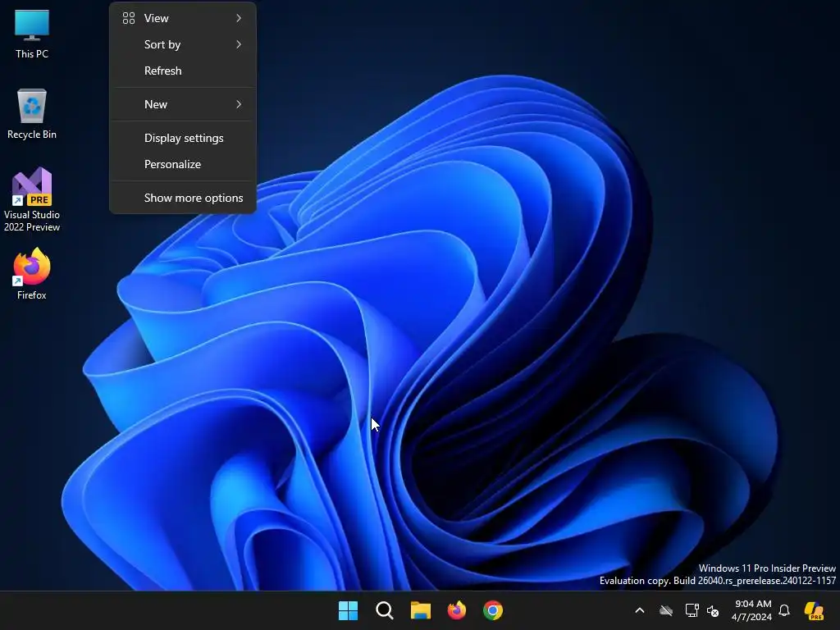Open taskbar Search magnifier

385,610
